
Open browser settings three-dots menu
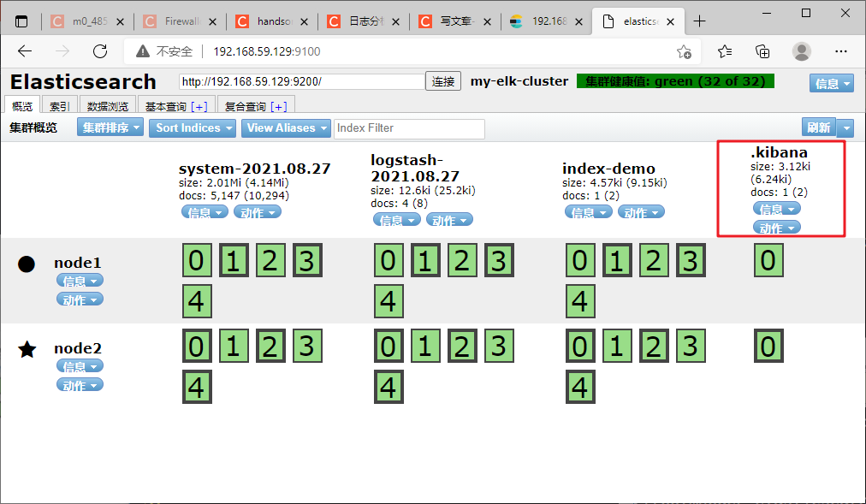pos(840,51)
